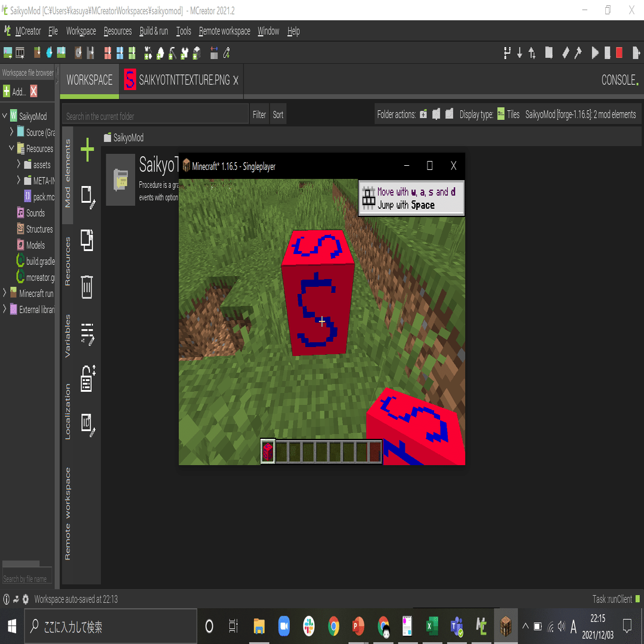
Task: Open variable list editor icon in element sidebar
Action: 88,334
